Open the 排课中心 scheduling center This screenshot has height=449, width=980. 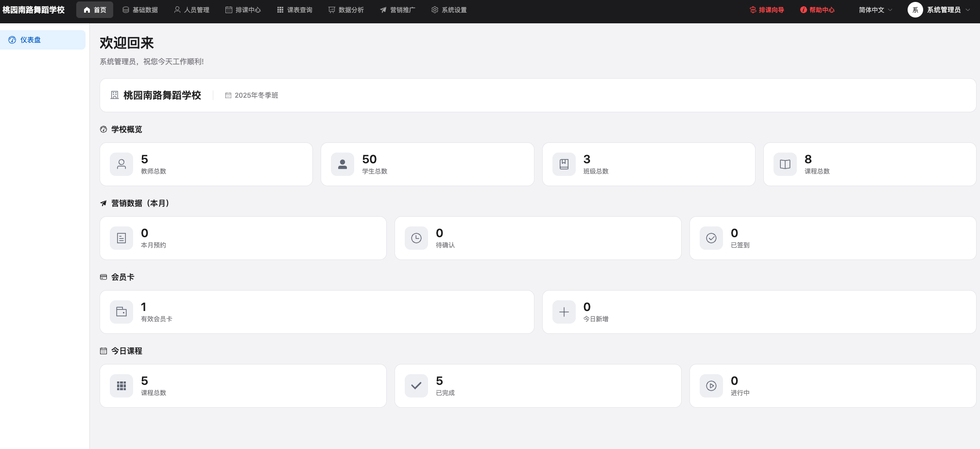tap(243, 9)
